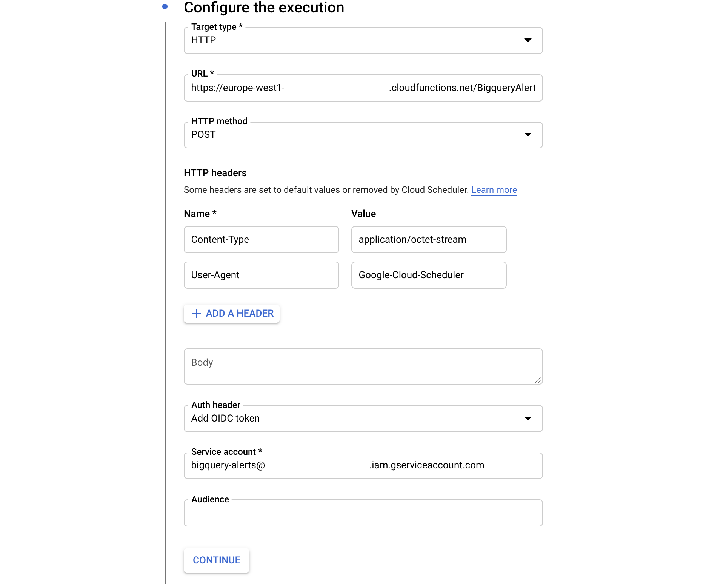This screenshot has height=588, width=723.
Task: Open the Auth header dropdown
Action: 355,419
